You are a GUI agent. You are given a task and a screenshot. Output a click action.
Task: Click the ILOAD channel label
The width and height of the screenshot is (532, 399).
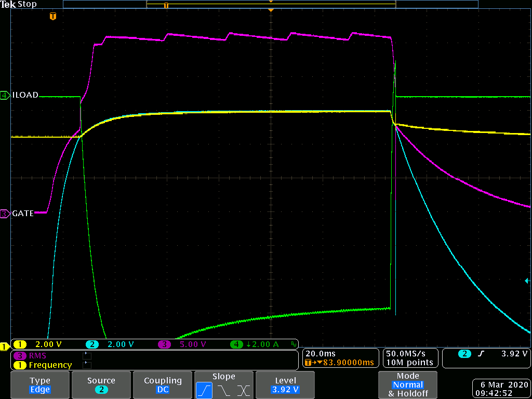click(25, 95)
